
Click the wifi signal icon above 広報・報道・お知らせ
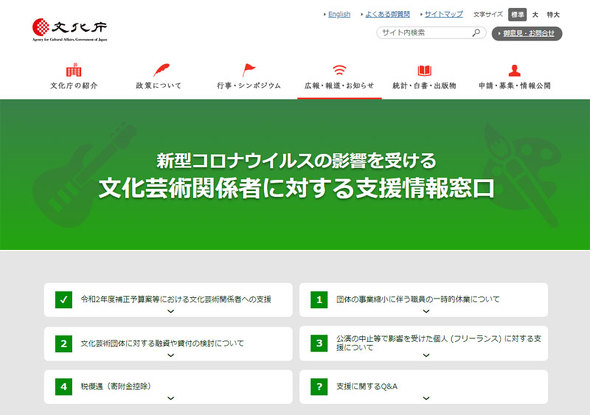point(339,70)
